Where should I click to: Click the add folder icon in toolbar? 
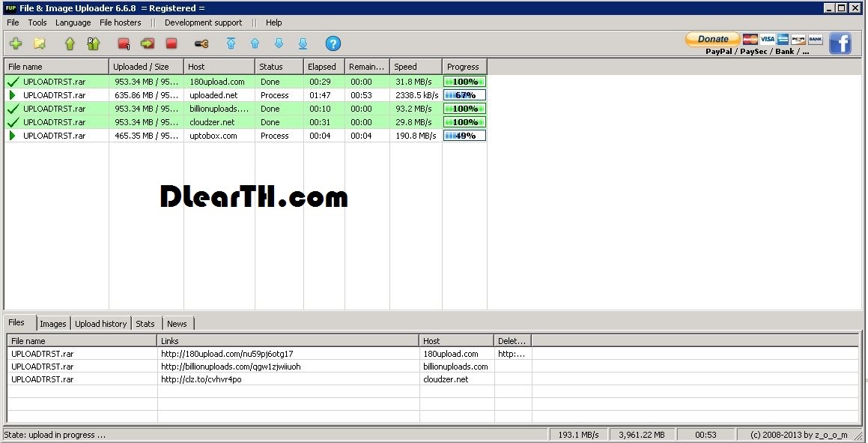tap(40, 43)
